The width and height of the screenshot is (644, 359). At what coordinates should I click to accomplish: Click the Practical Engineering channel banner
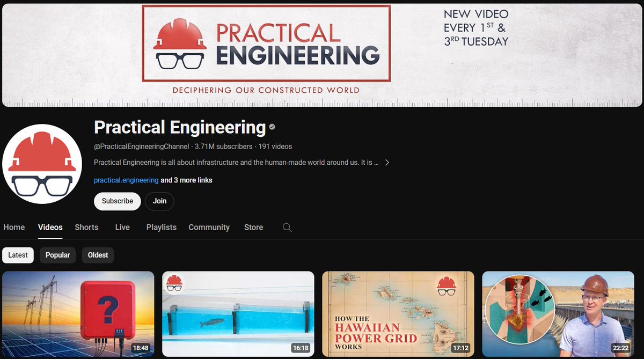(x=322, y=55)
